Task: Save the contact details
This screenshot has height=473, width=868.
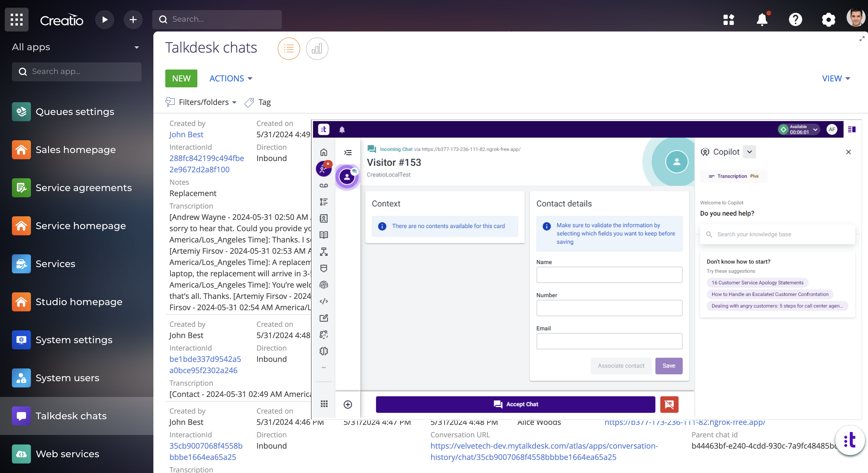Action: 669,365
